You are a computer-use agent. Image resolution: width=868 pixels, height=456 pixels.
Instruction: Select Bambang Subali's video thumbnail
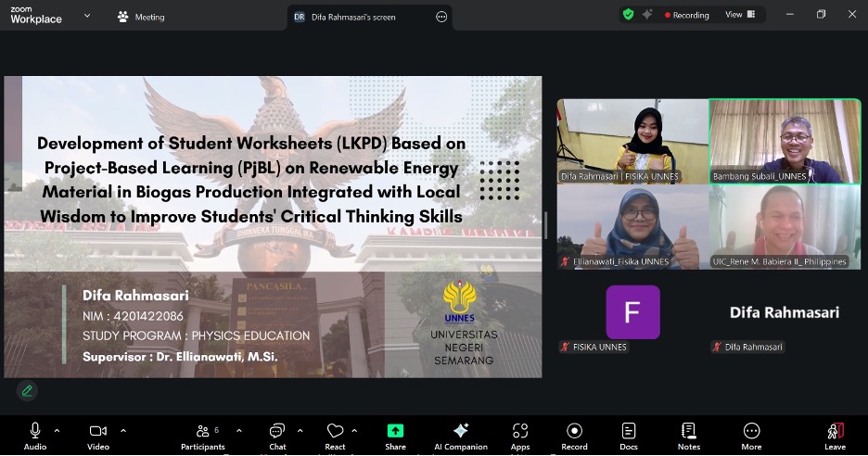pyautogui.click(x=785, y=141)
